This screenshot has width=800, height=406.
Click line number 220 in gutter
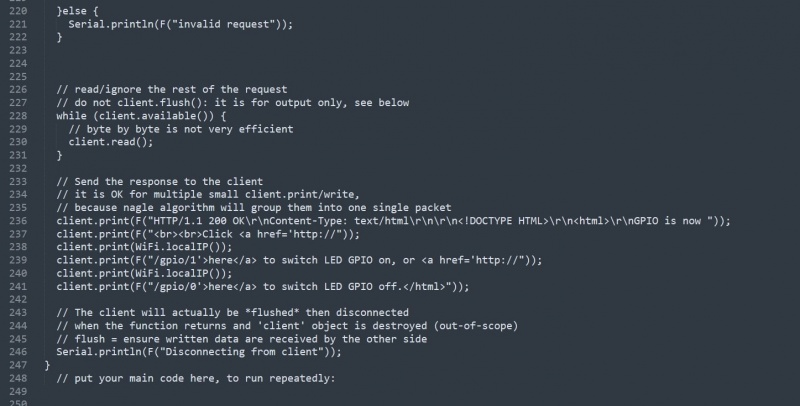[x=18, y=11]
